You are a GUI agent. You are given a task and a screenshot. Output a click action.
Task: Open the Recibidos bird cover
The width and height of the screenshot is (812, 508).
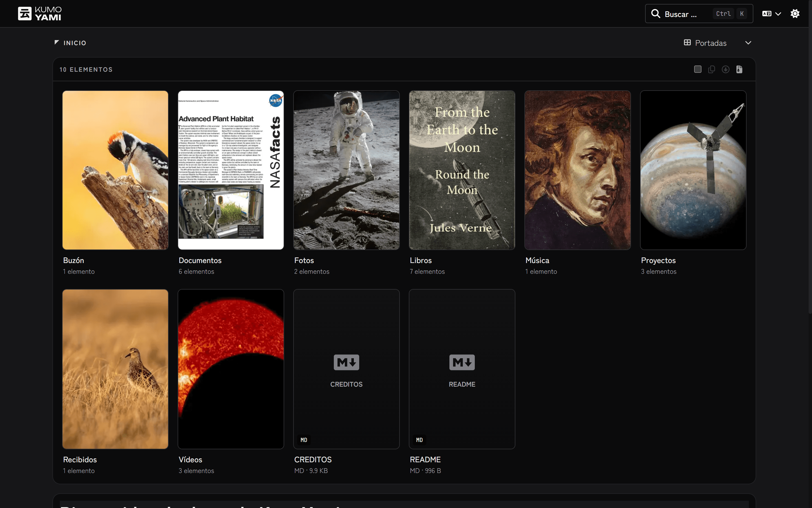point(115,369)
